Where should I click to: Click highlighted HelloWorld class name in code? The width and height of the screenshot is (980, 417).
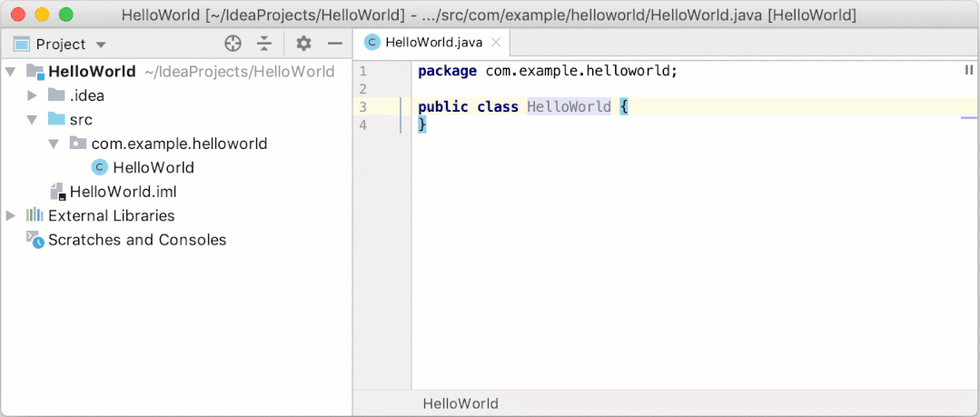point(569,107)
